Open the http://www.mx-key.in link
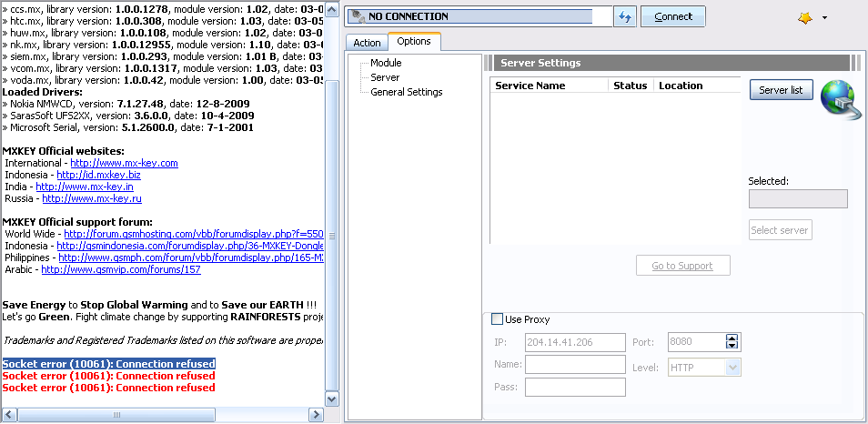 tap(85, 187)
